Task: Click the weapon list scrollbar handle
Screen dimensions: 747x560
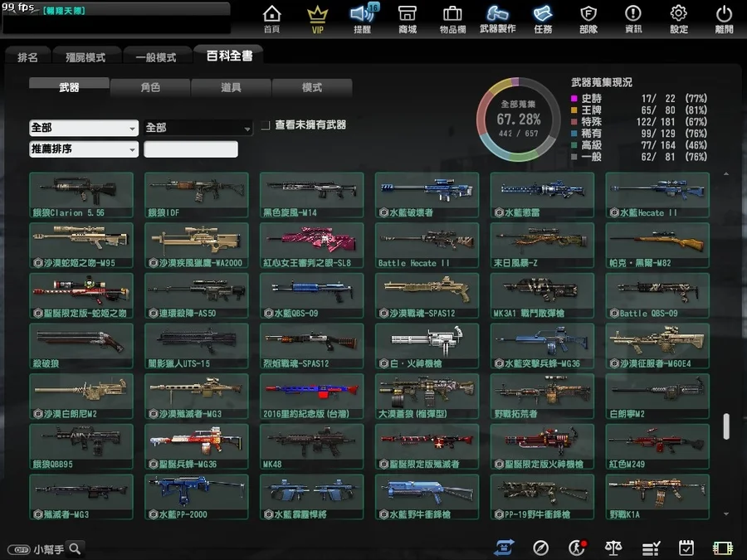Action: [726, 426]
